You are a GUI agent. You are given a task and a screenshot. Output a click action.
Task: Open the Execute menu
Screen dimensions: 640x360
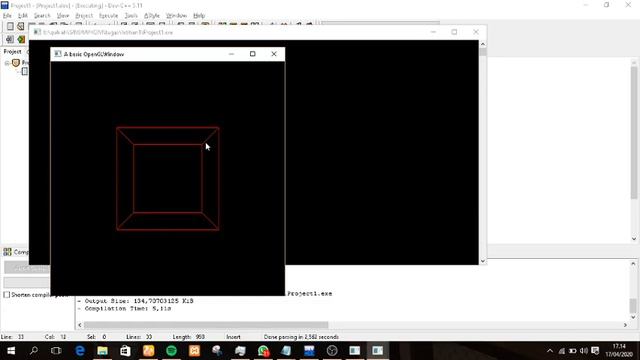(108, 16)
